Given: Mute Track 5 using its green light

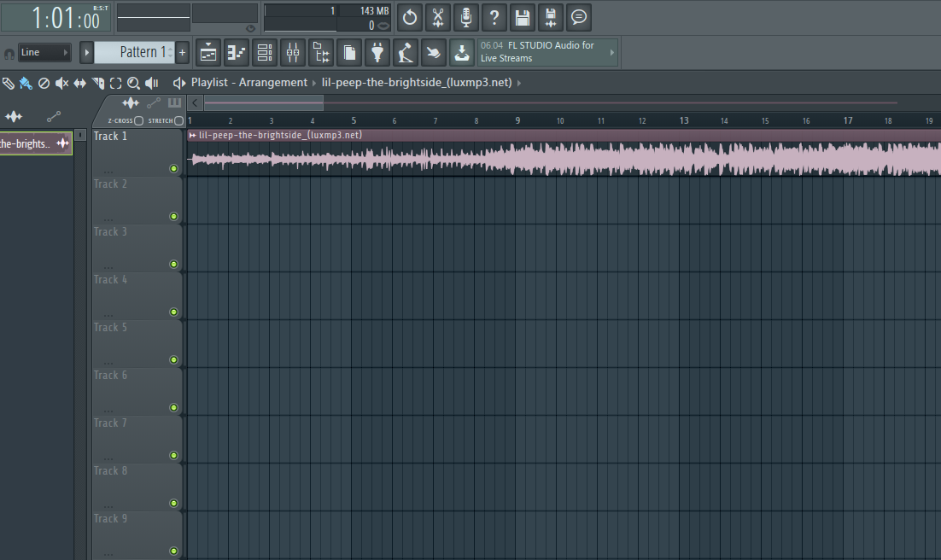Looking at the screenshot, I should (174, 360).
